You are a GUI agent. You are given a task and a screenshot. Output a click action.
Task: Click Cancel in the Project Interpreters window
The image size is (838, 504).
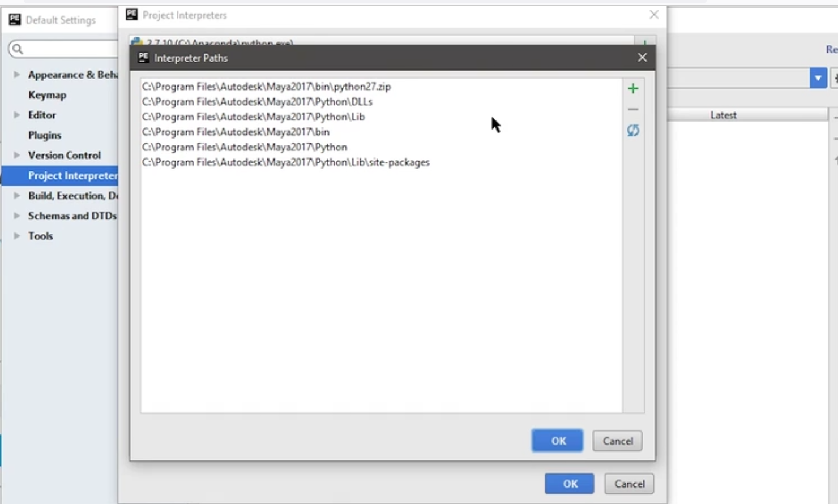(629, 484)
